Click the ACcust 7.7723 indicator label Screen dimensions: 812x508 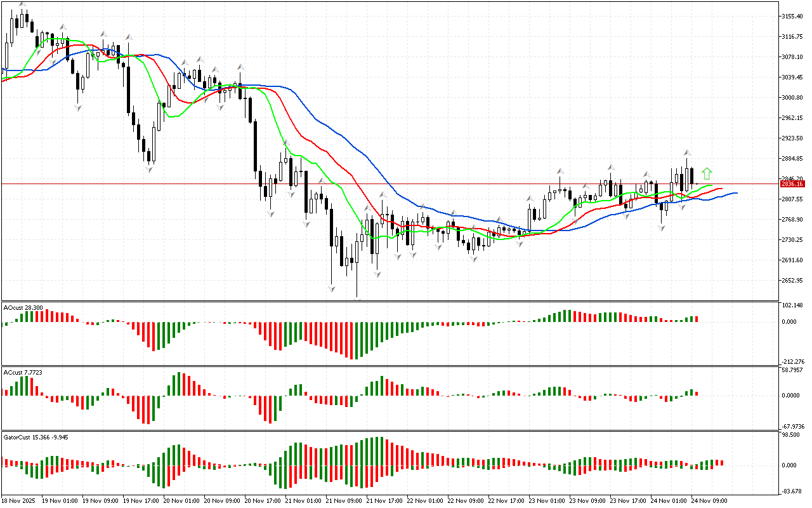click(x=23, y=372)
